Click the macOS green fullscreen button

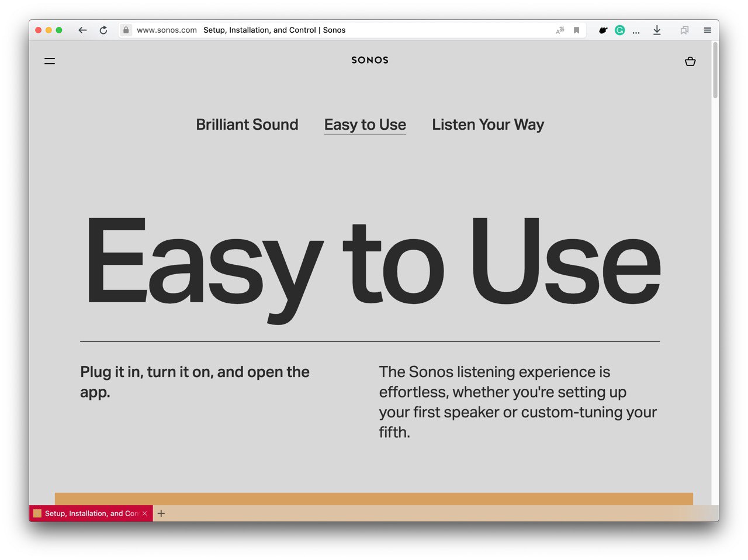pos(59,30)
